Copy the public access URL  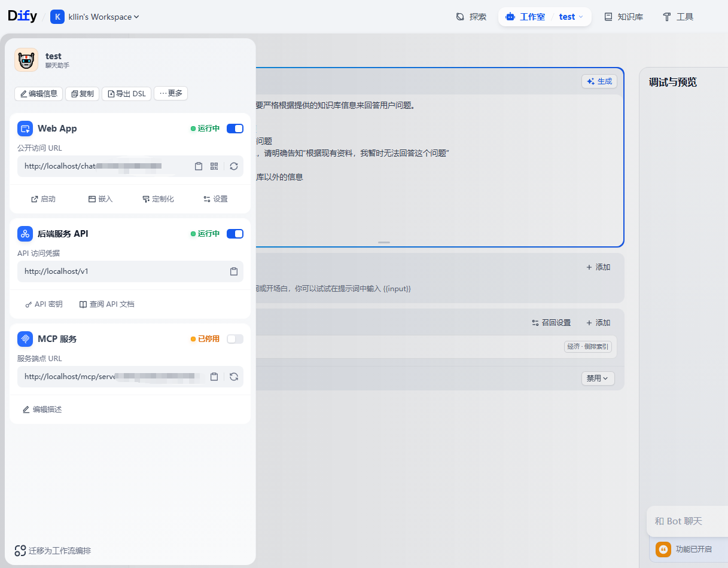(199, 166)
